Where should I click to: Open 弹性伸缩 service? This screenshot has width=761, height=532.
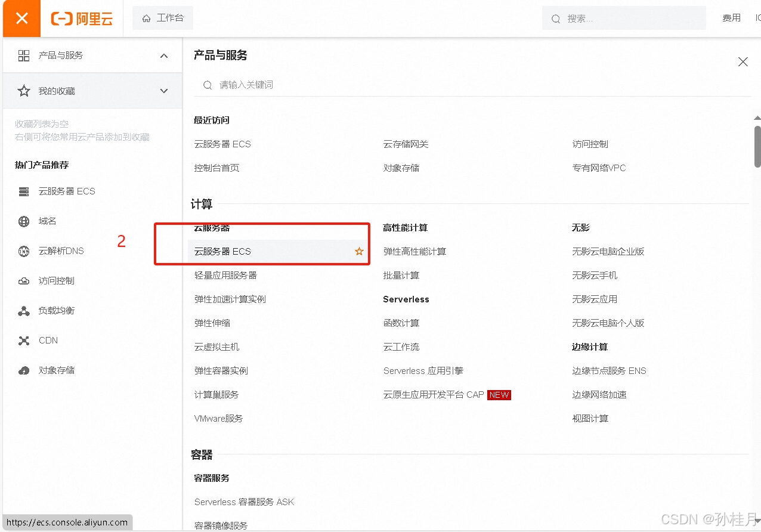(x=212, y=323)
